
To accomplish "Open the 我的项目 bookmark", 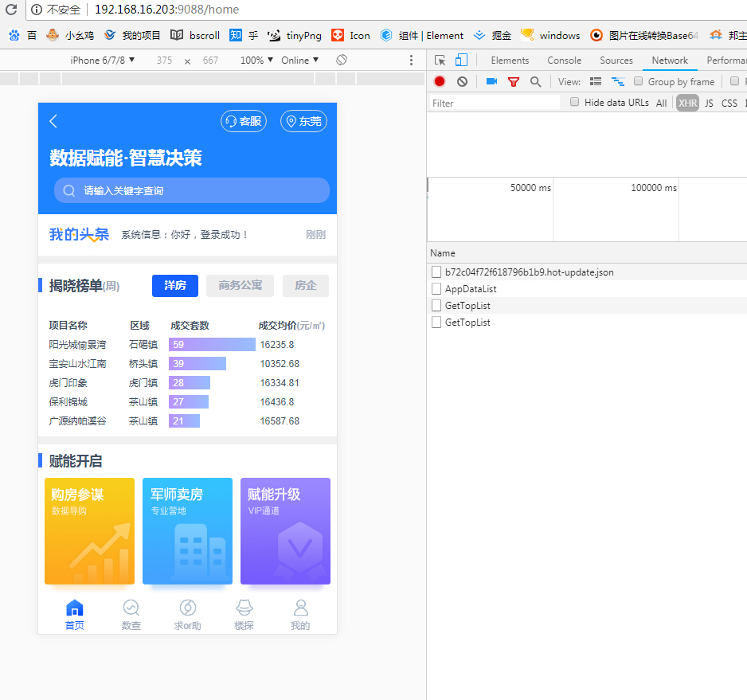I will 132,35.
